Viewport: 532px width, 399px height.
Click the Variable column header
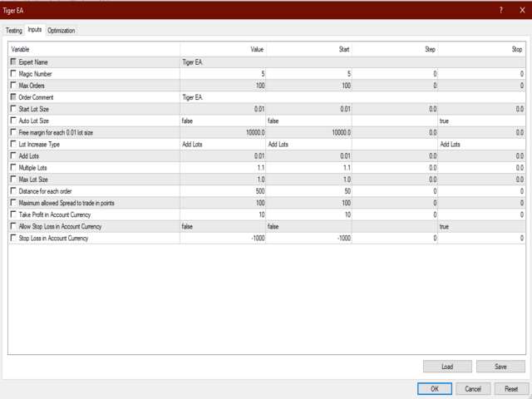94,49
